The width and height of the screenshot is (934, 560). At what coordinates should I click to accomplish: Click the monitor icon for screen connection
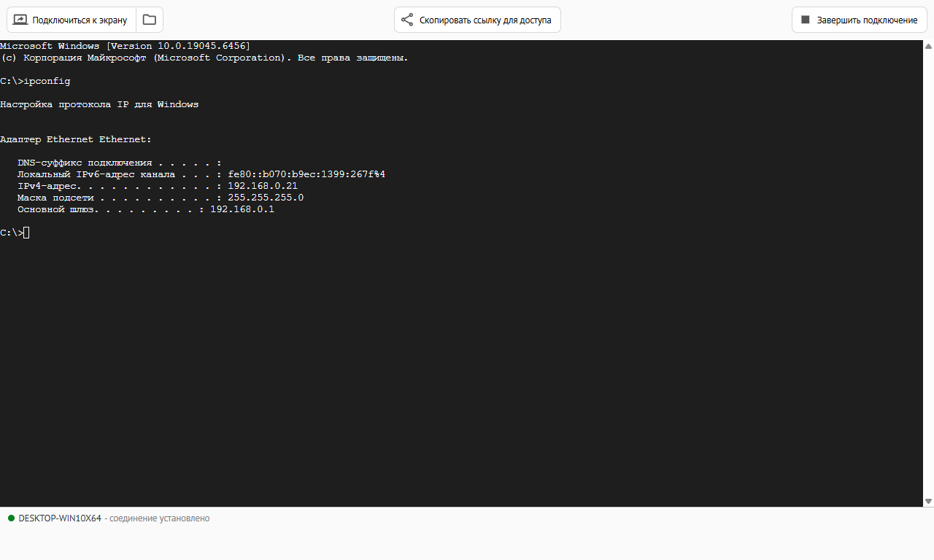[20, 20]
